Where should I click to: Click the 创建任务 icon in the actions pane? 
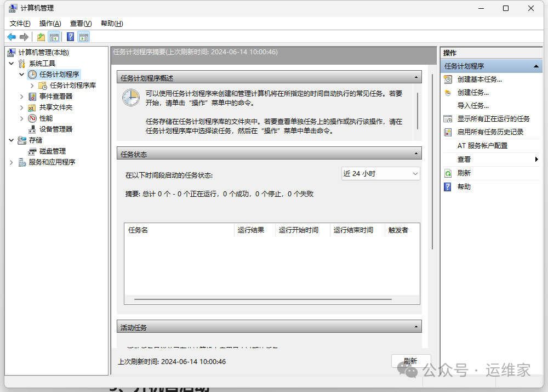click(x=448, y=93)
